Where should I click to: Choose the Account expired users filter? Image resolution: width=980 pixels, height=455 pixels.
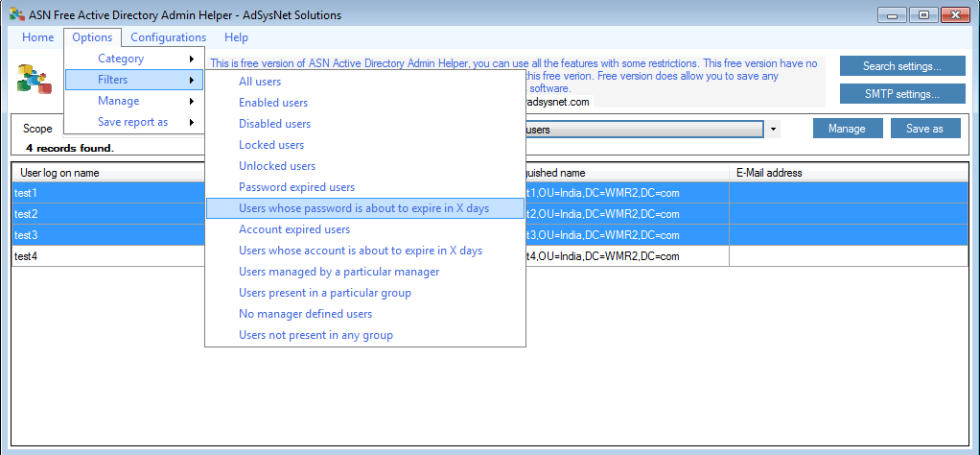click(365, 229)
